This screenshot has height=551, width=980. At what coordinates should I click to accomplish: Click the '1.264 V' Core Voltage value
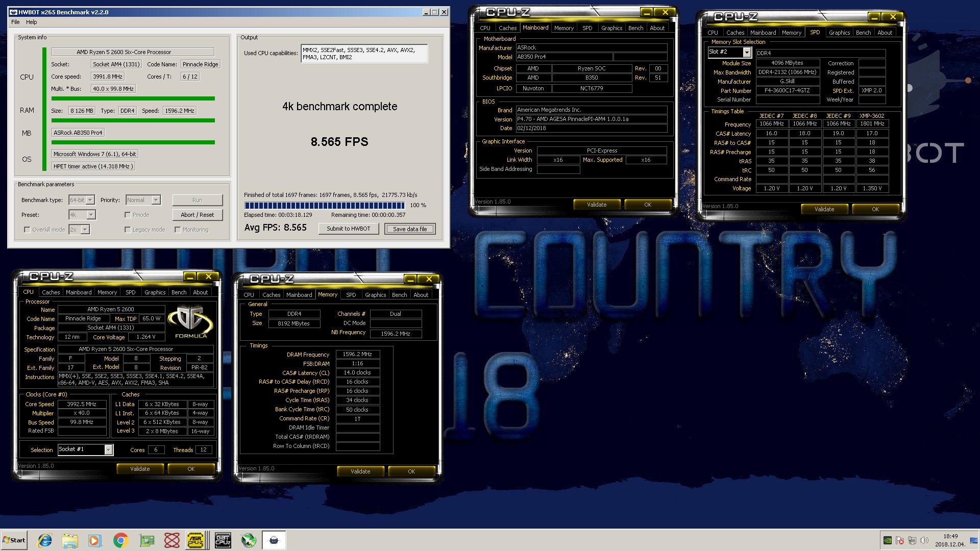click(145, 337)
